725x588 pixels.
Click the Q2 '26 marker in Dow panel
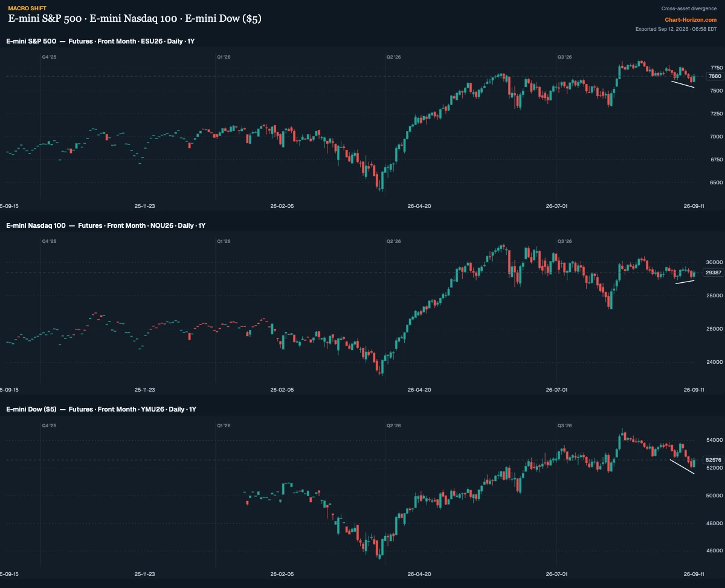point(394,425)
